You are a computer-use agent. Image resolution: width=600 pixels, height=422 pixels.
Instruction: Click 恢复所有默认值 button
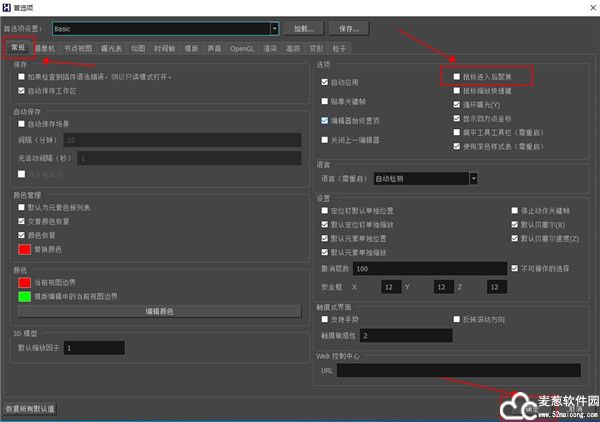click(x=31, y=409)
